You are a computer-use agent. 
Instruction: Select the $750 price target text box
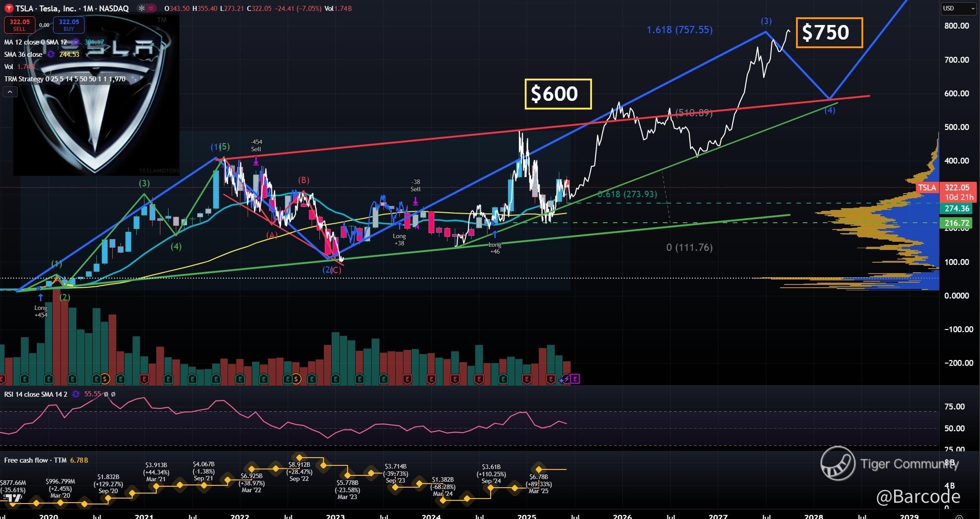click(x=829, y=33)
